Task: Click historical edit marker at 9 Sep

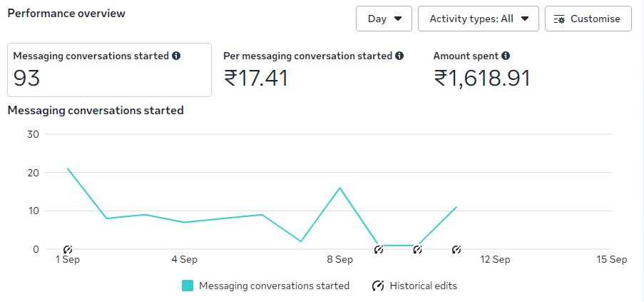Action: coord(379,250)
